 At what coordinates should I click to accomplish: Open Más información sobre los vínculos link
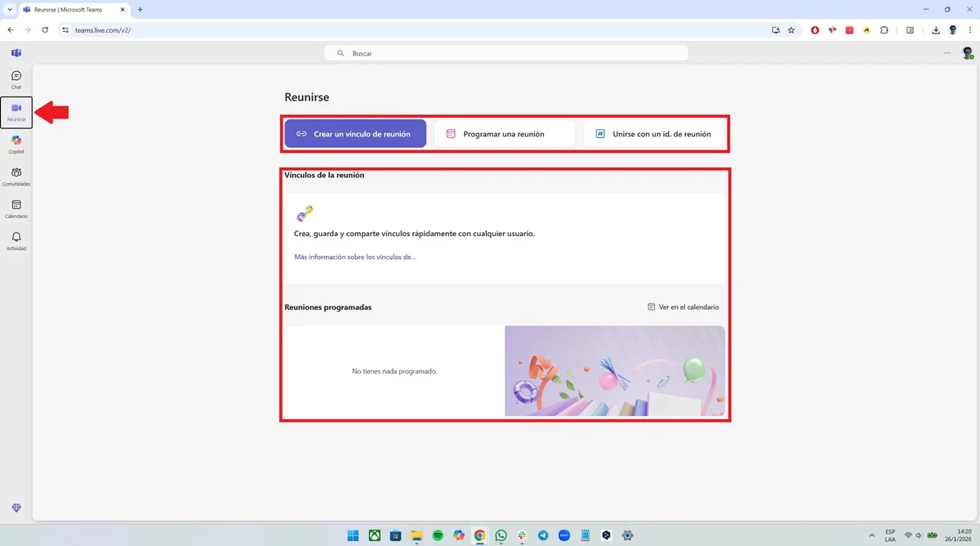click(355, 257)
